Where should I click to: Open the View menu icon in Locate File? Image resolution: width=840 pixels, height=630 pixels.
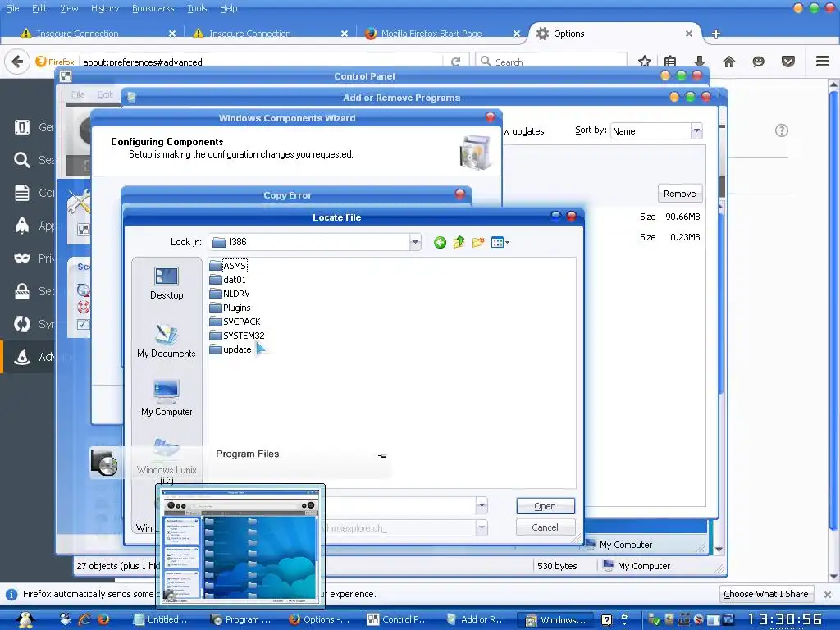click(500, 243)
